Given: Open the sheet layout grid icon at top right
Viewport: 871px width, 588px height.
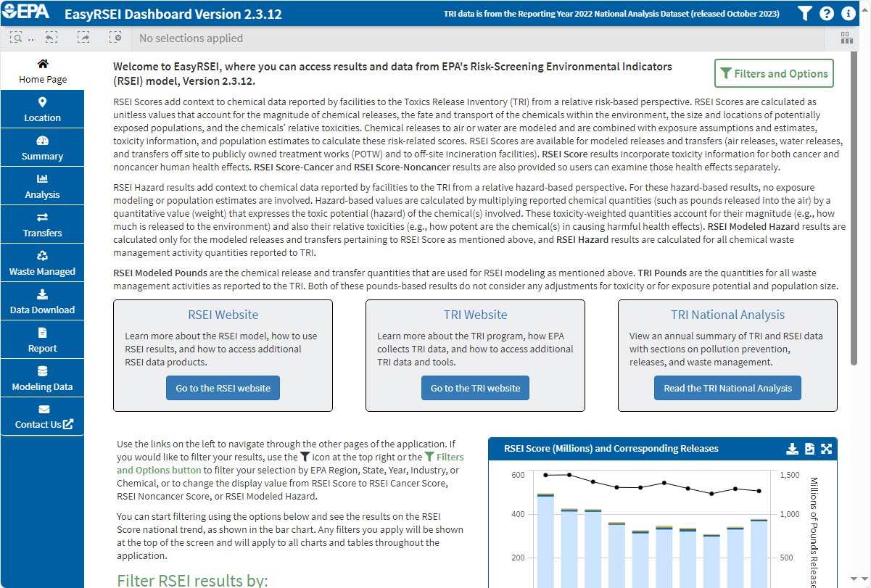Looking at the screenshot, I should point(846,38).
